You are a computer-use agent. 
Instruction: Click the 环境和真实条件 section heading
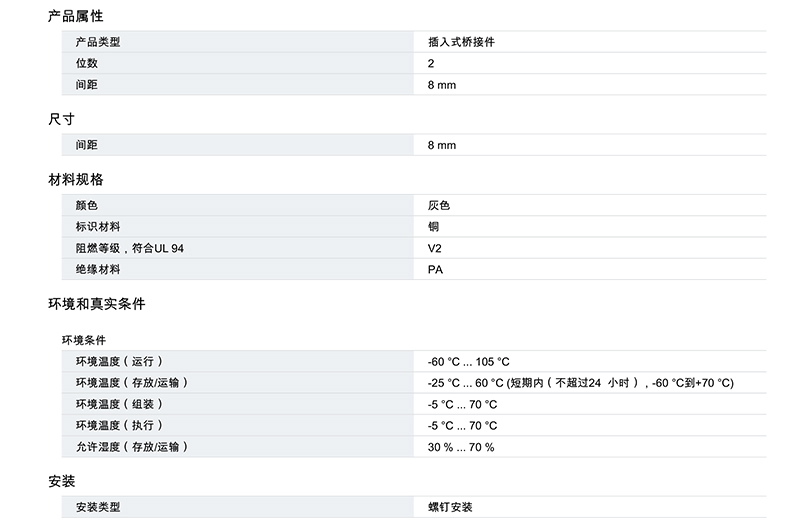tap(96, 304)
